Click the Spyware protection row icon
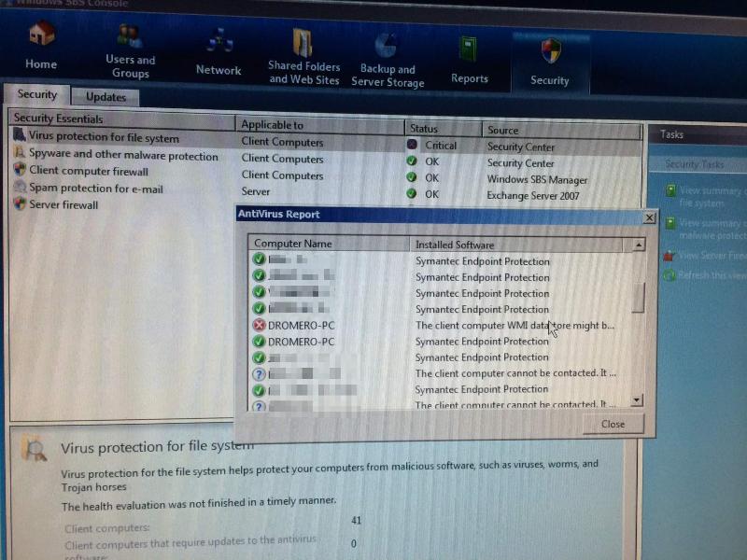 (x=19, y=152)
